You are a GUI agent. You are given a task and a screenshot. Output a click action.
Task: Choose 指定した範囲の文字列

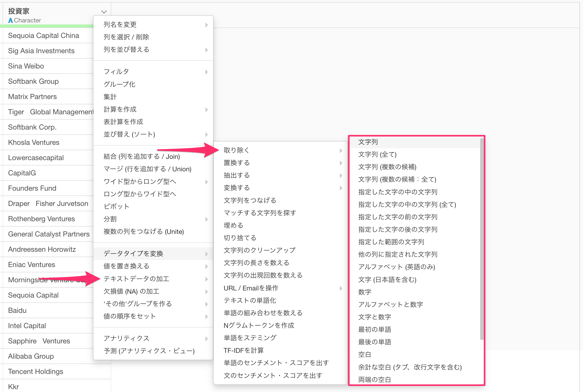415,242
